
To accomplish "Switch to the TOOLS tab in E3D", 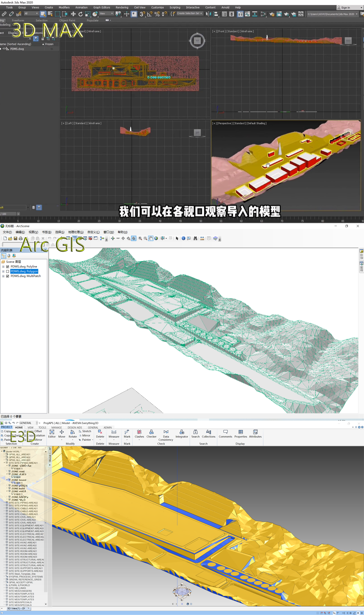I will coord(42,427).
